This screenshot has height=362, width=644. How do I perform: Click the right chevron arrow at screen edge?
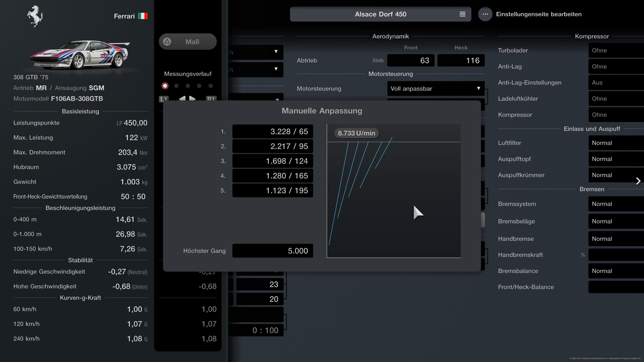click(x=638, y=181)
